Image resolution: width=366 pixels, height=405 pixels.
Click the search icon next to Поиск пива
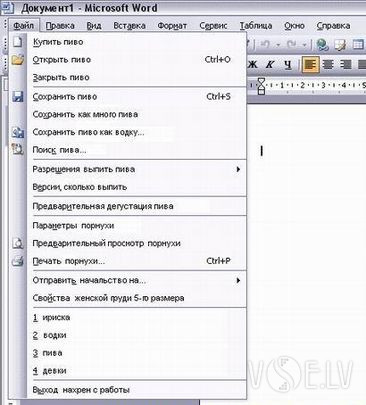[x=17, y=149]
